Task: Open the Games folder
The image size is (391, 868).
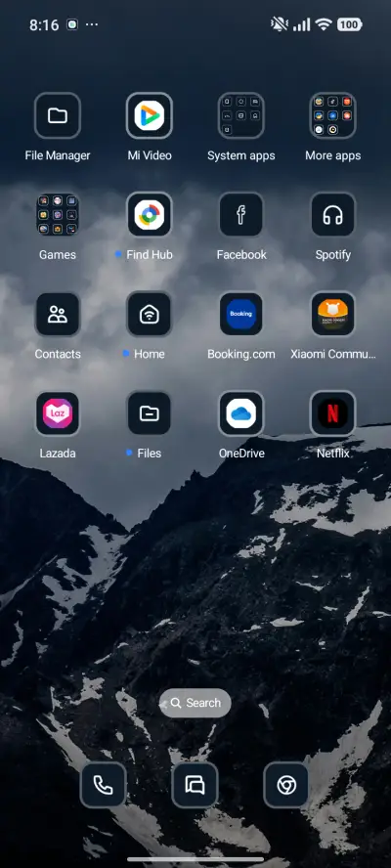Action: [58, 215]
